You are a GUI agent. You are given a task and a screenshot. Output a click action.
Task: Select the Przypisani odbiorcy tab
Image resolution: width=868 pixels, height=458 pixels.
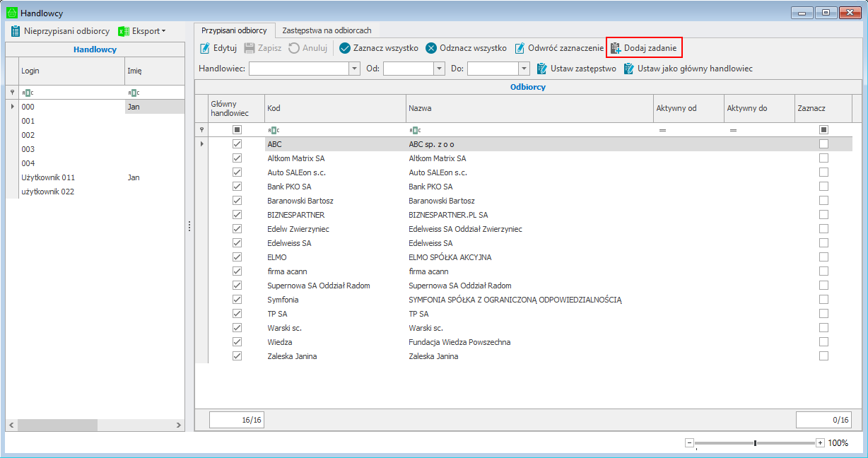234,30
